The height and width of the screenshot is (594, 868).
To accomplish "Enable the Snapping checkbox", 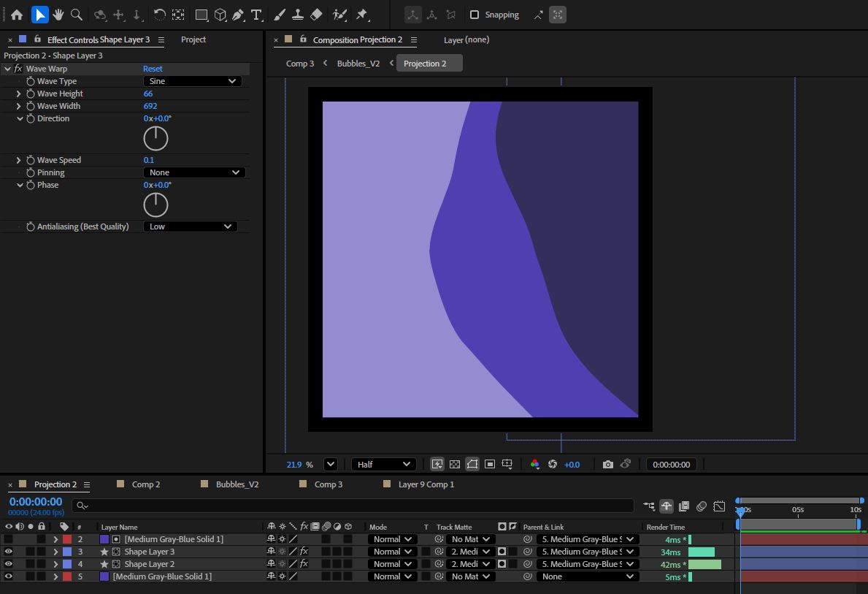I will [x=475, y=15].
